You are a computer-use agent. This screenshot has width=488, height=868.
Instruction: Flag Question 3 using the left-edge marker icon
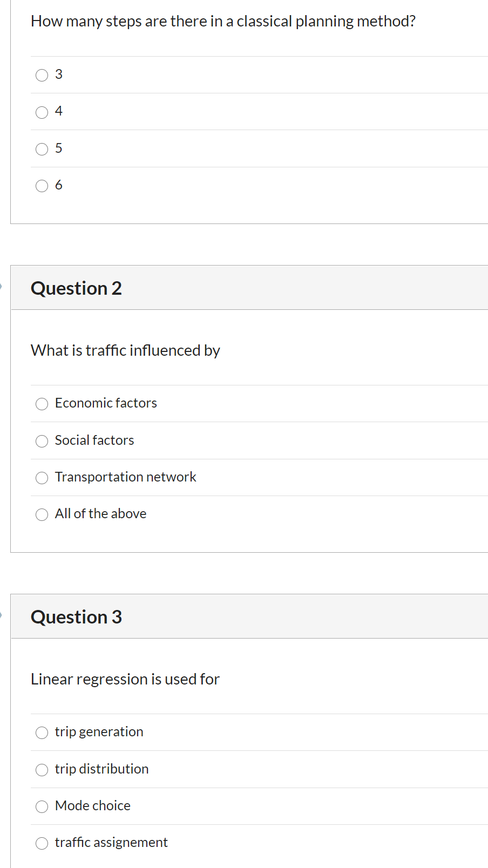1,615
